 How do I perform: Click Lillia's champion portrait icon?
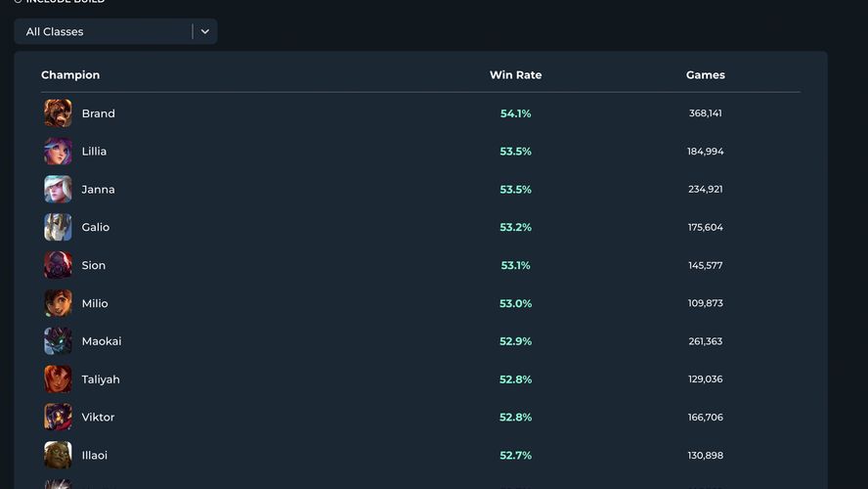pyautogui.click(x=58, y=152)
